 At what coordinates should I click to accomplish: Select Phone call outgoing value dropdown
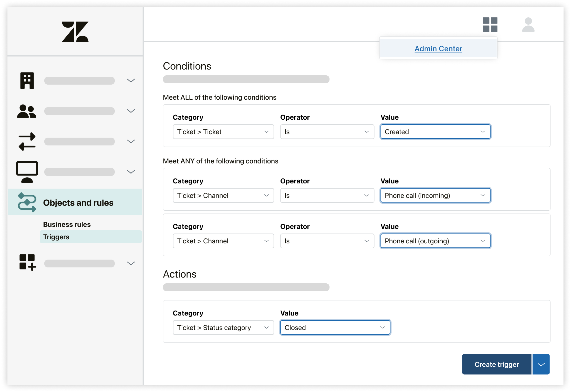point(434,241)
